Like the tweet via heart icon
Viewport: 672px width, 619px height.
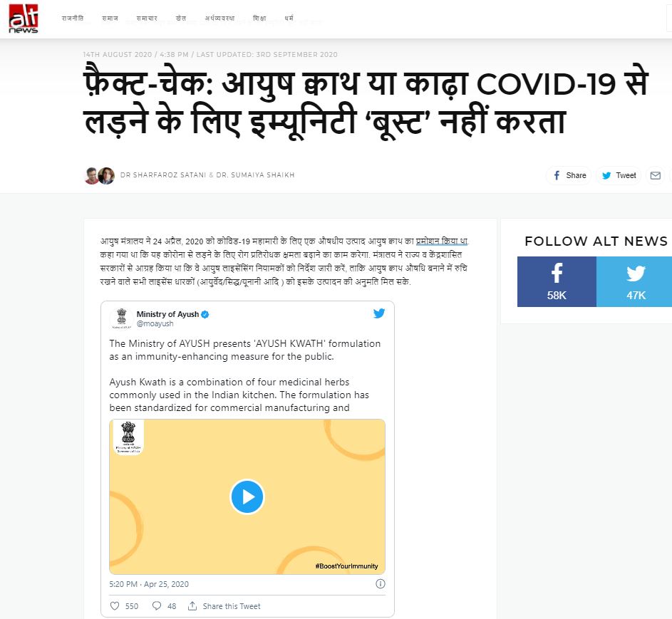[115, 605]
